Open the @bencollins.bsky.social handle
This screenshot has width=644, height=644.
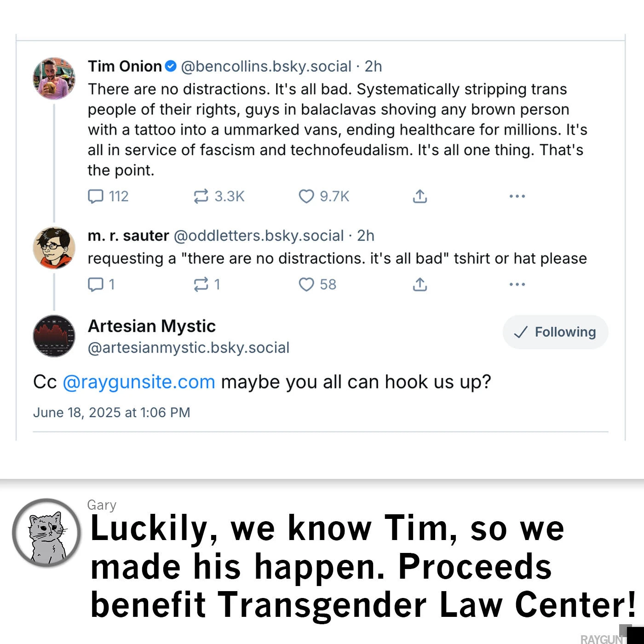point(266,67)
